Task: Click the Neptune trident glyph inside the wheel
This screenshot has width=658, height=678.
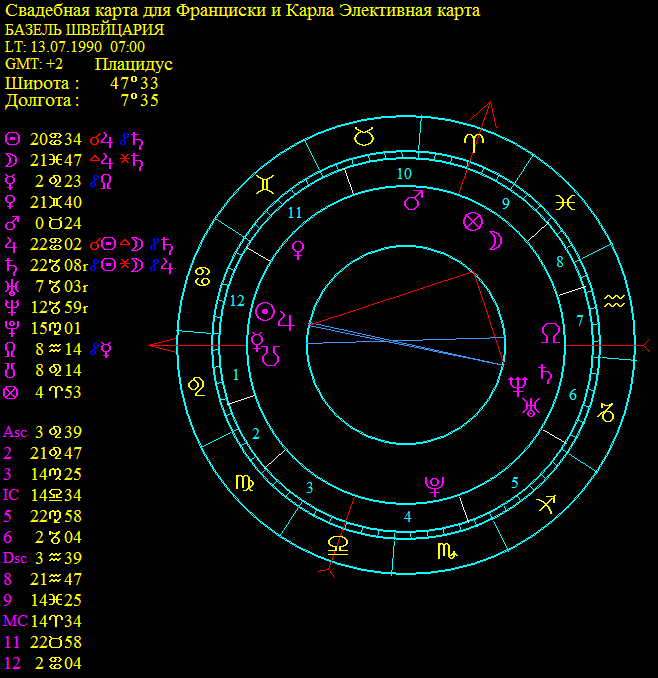Action: point(517,386)
